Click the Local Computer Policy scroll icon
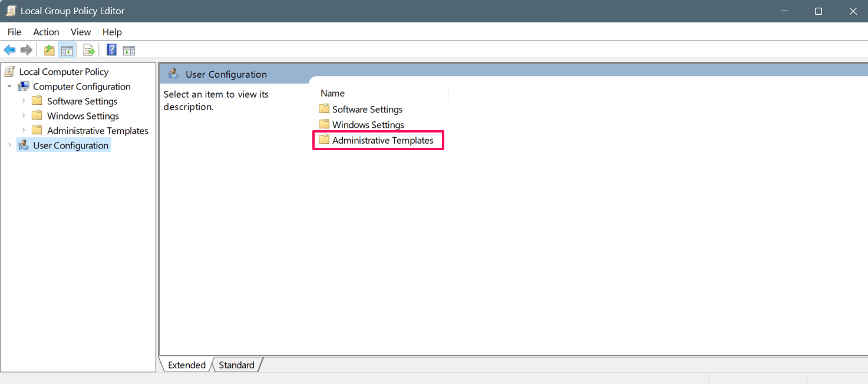868x384 pixels. [x=9, y=72]
